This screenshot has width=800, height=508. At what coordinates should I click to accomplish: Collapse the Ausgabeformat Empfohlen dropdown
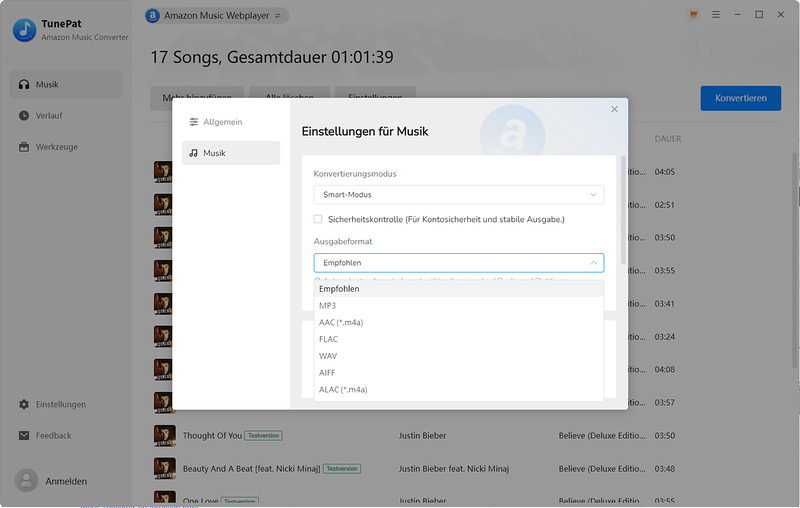459,263
